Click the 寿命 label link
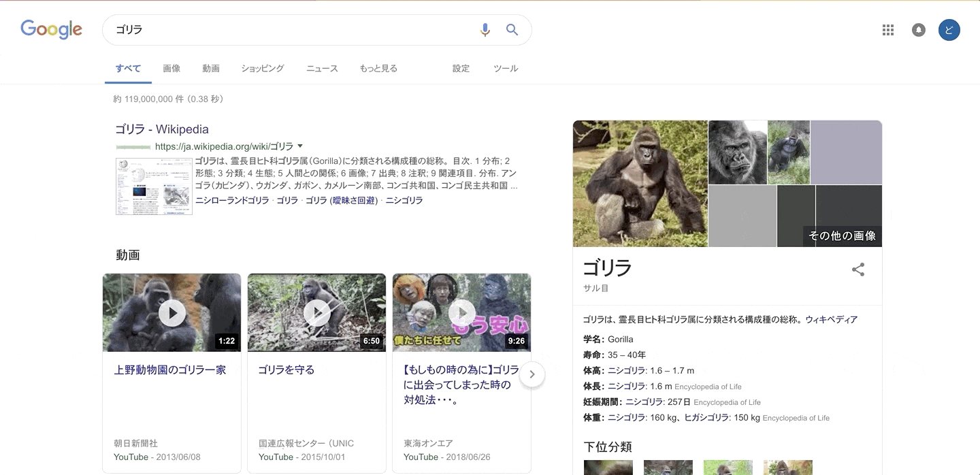The width and height of the screenshot is (980, 475). tap(593, 355)
